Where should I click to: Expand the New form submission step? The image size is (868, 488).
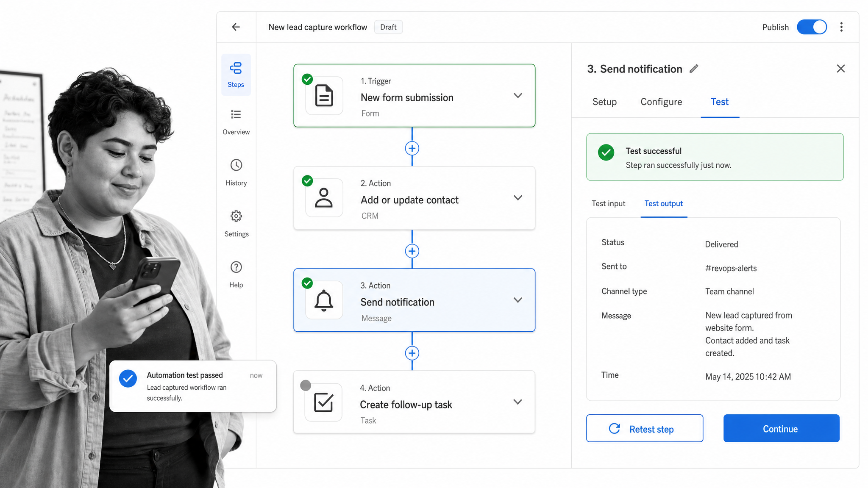pyautogui.click(x=518, y=96)
